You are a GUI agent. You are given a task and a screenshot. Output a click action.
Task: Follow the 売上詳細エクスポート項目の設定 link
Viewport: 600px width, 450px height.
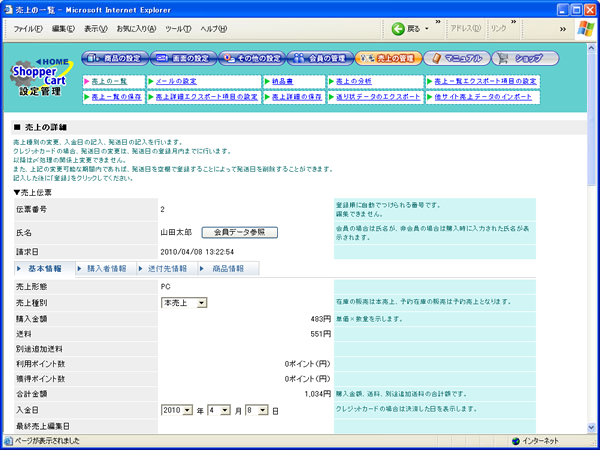(207, 97)
